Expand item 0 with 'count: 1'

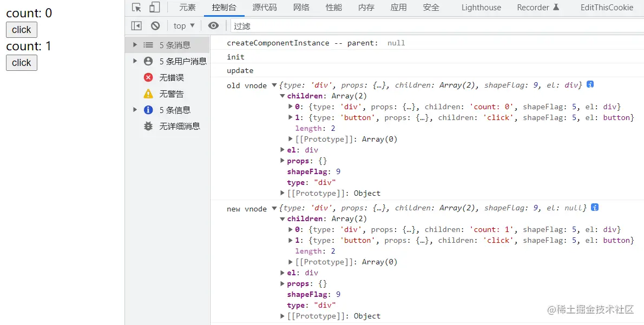[x=291, y=229]
